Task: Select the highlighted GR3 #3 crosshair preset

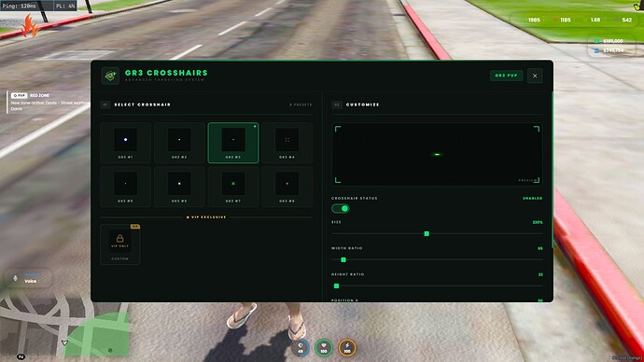Action: click(x=233, y=143)
